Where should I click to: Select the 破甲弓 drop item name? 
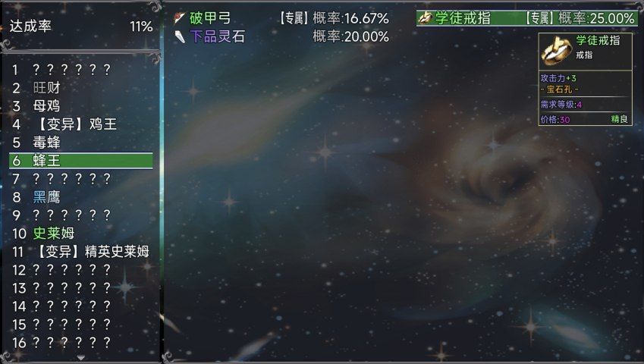(210, 18)
